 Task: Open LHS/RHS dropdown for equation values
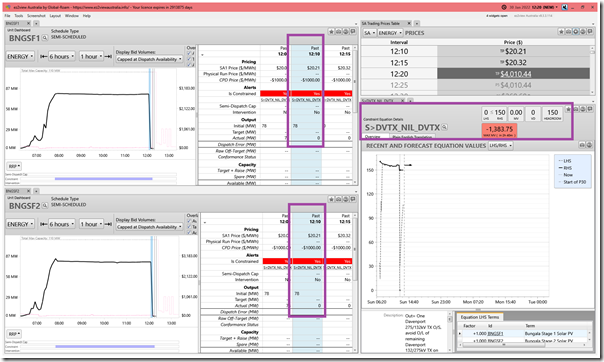pos(501,146)
